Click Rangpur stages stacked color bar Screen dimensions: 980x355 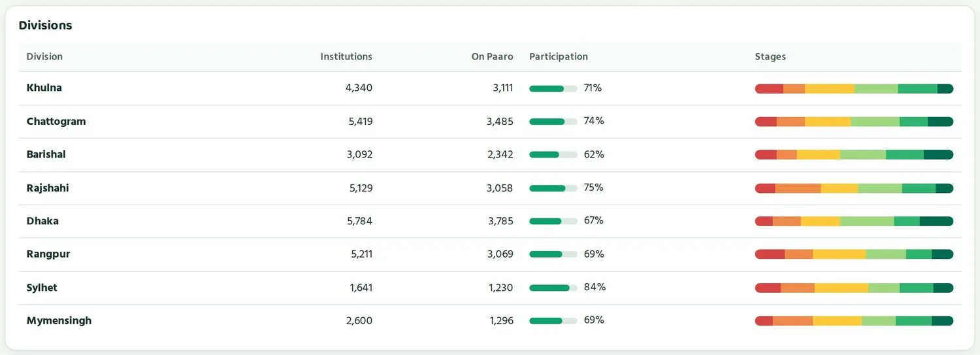(x=854, y=254)
